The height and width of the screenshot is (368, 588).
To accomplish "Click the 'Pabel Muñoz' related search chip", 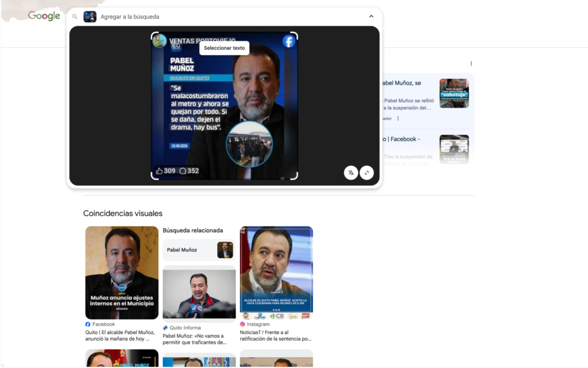I will click(x=198, y=250).
